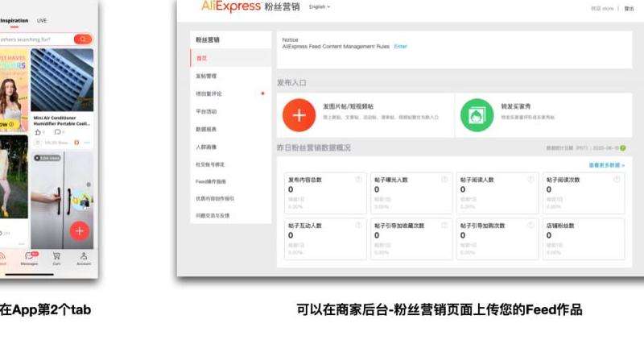Switch to the LIVE tab in app
This screenshot has height=340, width=644.
42,20
